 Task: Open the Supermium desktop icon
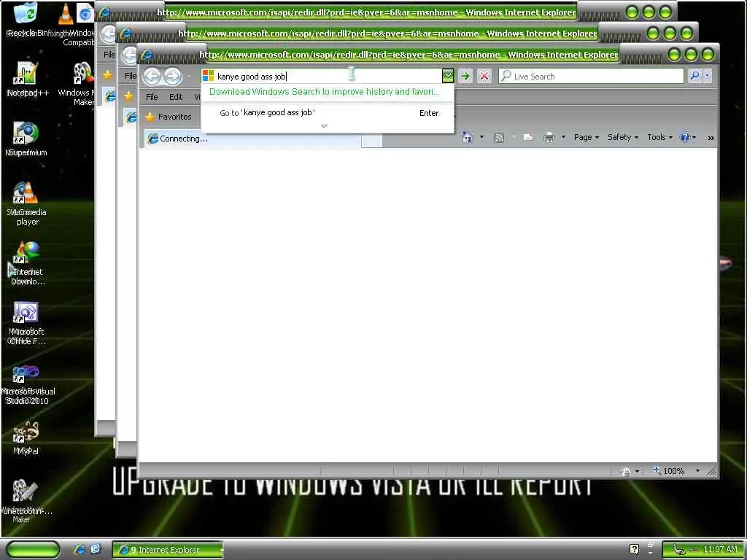coord(26,139)
